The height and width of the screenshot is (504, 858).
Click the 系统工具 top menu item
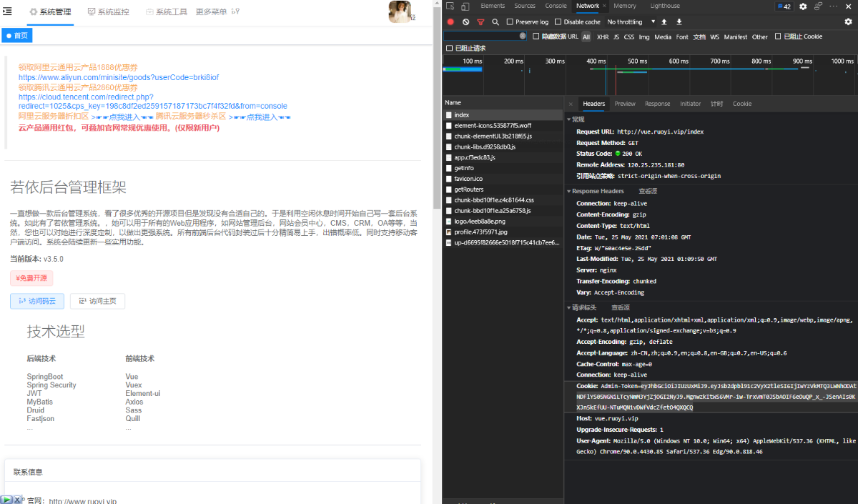[166, 12]
